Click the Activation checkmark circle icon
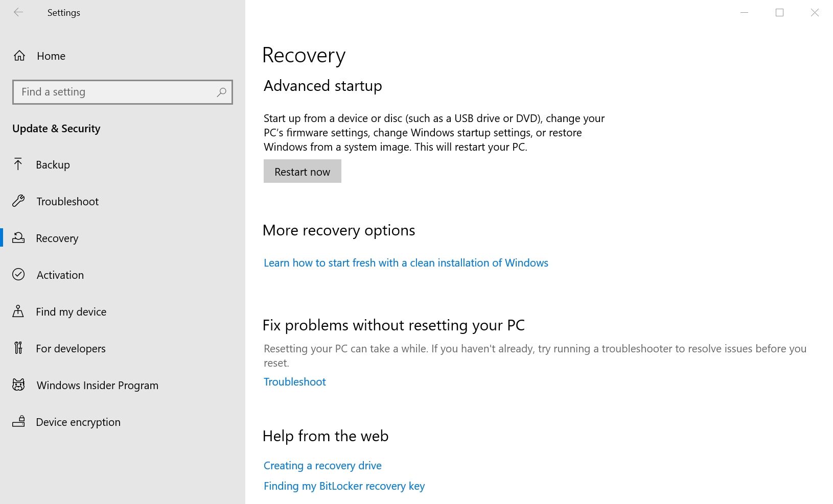This screenshot has width=833, height=504. (x=18, y=274)
